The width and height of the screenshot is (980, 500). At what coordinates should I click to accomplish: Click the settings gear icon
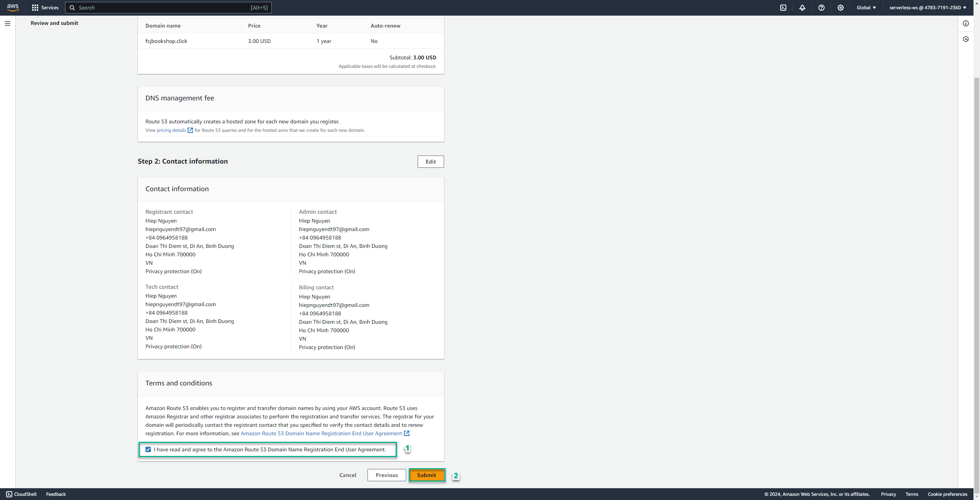coord(840,7)
